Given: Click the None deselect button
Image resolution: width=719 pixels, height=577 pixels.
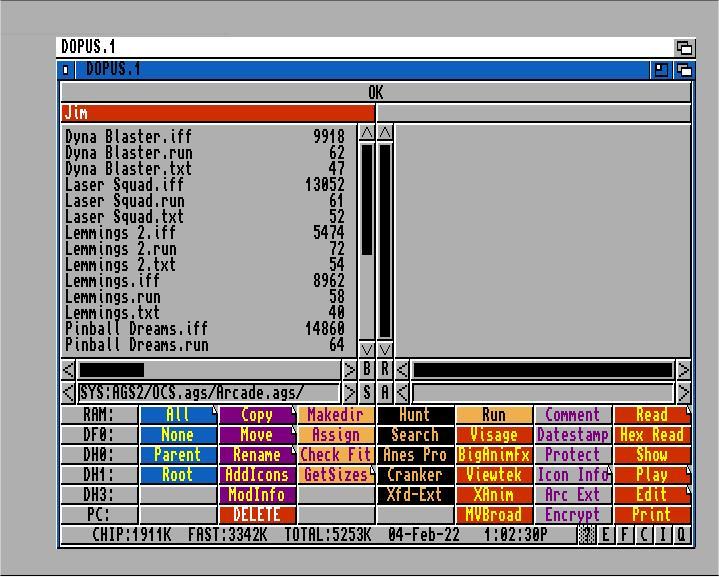Looking at the screenshot, I should coord(178,434).
